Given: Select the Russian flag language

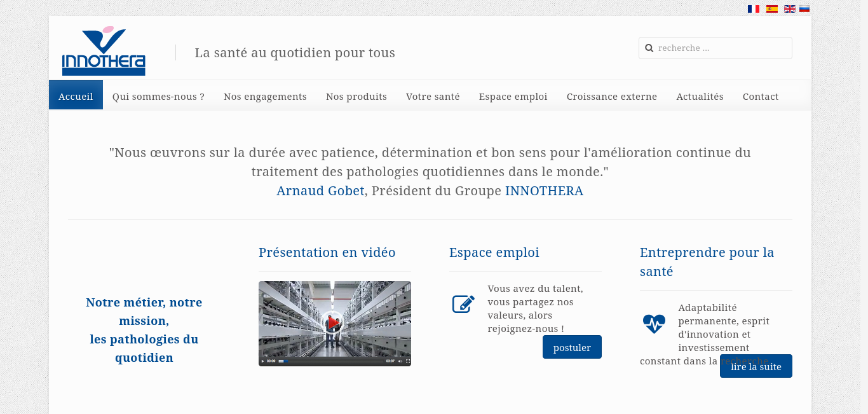Looking at the screenshot, I should [804, 9].
